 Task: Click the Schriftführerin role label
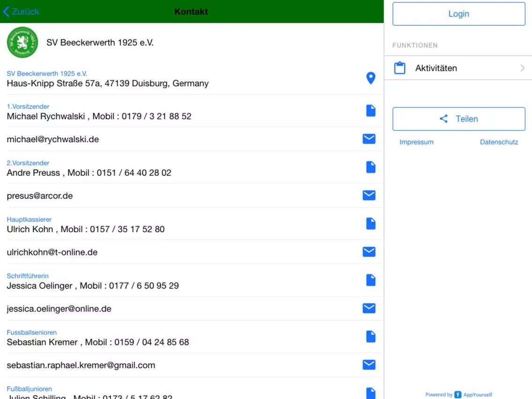coord(28,276)
